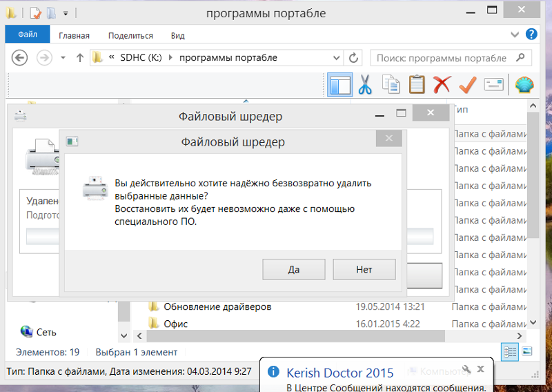Go up one folder level
This screenshot has width=552, height=392.
[x=80, y=58]
